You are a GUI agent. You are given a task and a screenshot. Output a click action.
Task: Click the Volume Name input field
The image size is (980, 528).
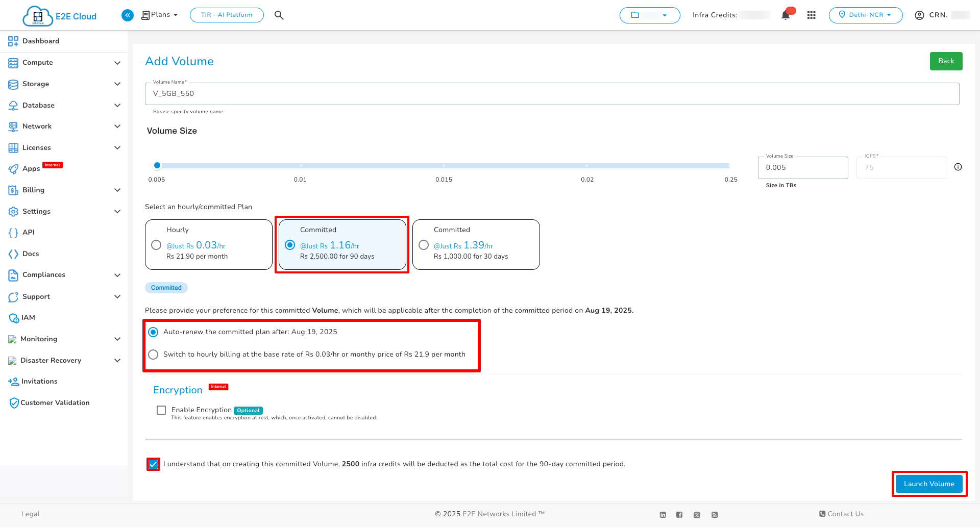tap(551, 94)
